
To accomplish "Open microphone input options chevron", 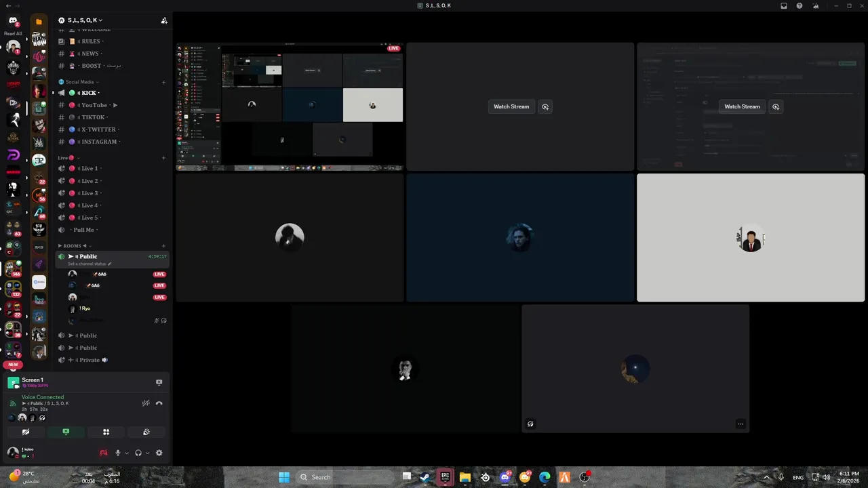I will click(126, 453).
